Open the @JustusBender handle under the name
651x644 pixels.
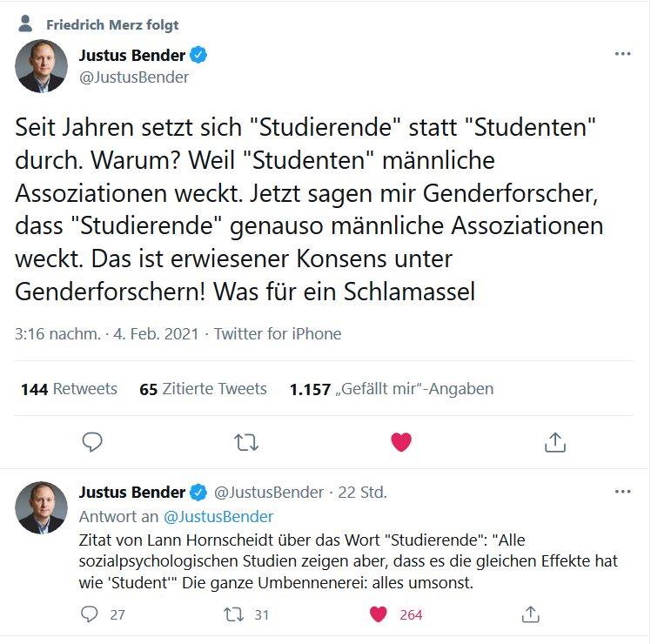point(134,77)
